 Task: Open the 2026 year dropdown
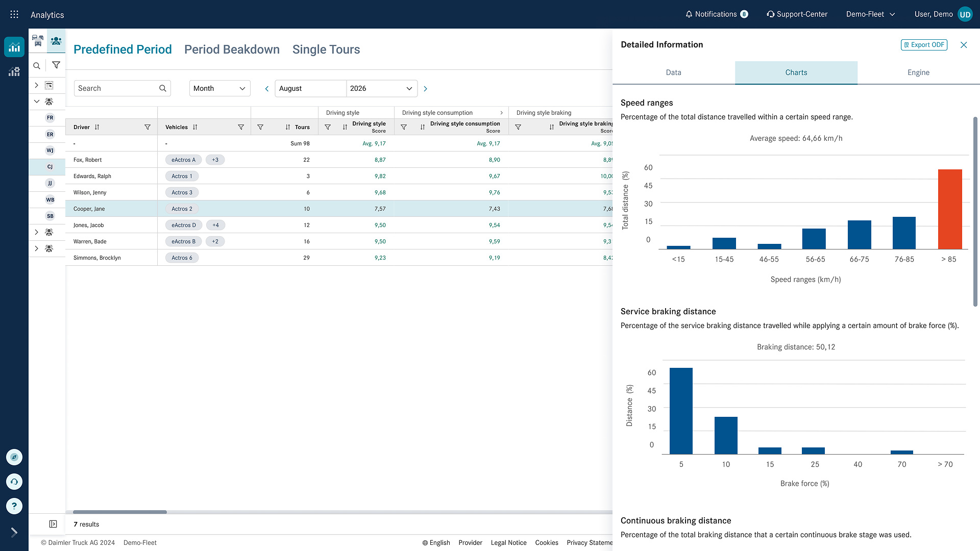click(381, 88)
